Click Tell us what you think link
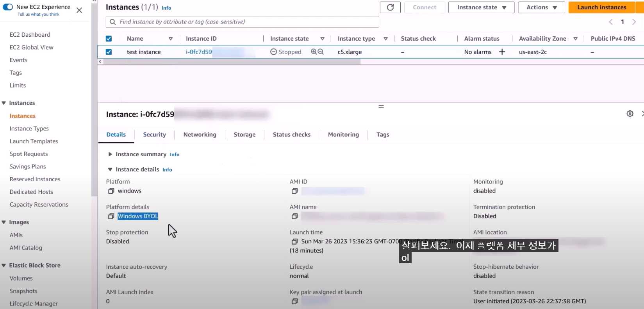 coord(38,14)
